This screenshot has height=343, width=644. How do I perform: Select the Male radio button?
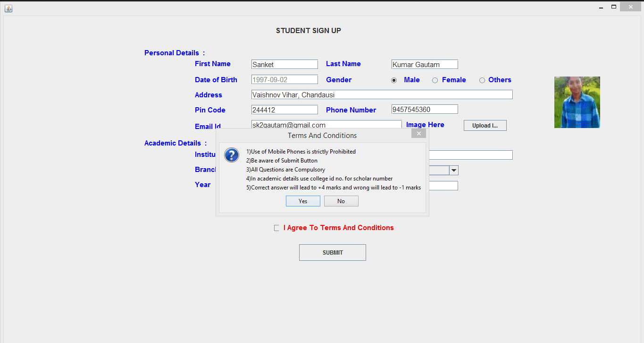[394, 80]
